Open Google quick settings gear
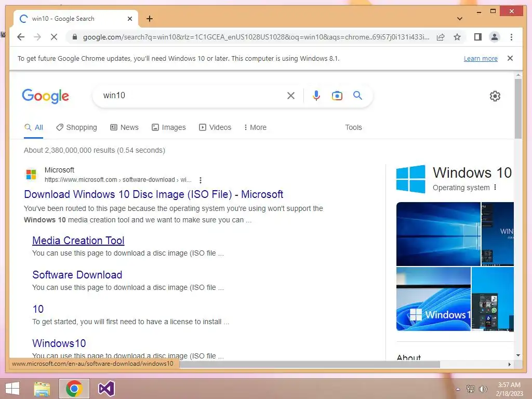This screenshot has width=532, height=399. tap(495, 96)
